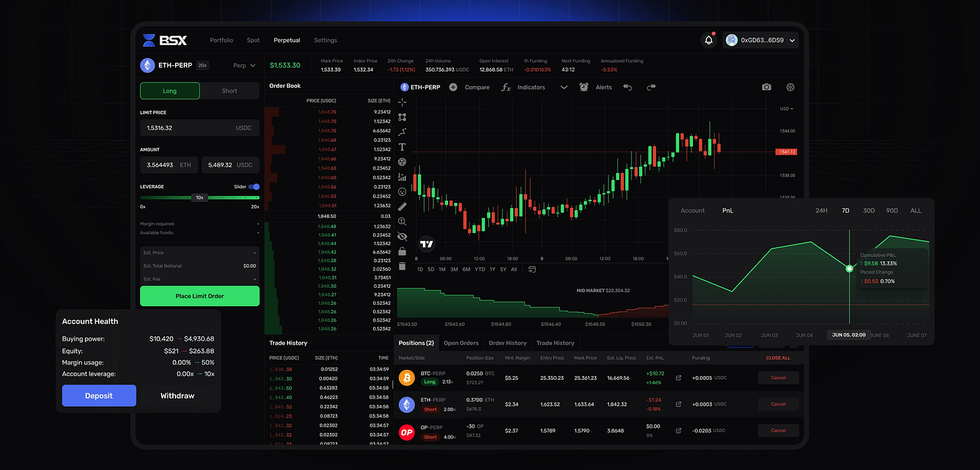Set chart range to YTD
980x470 pixels.
coord(479,269)
